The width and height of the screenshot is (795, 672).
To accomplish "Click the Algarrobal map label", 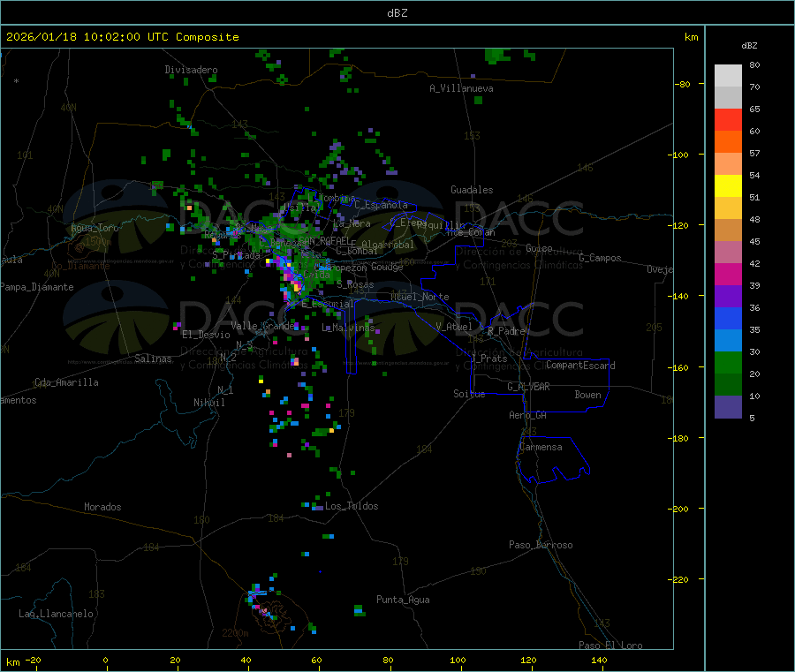I will pyautogui.click(x=388, y=245).
